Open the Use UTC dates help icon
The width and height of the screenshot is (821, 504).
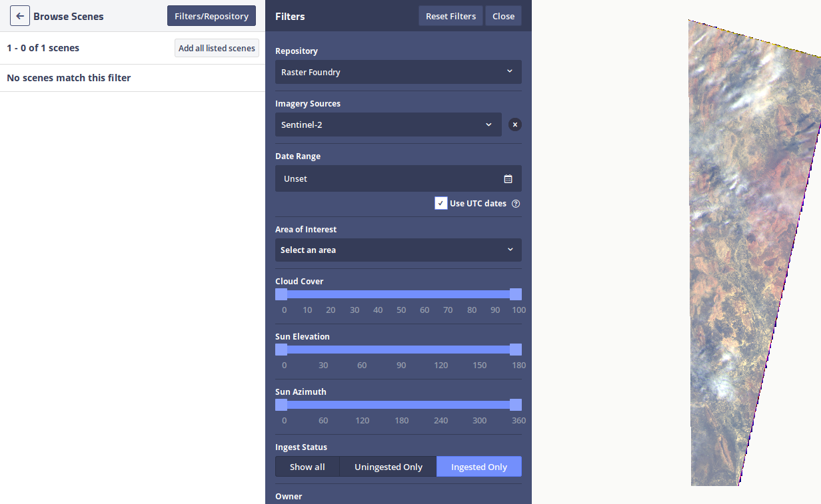pos(516,204)
